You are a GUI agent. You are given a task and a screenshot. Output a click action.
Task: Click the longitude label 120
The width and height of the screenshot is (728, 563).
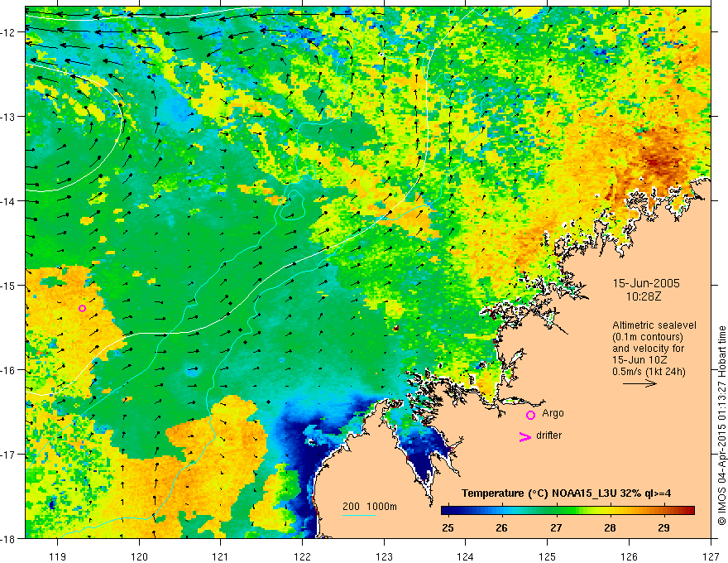(139, 556)
